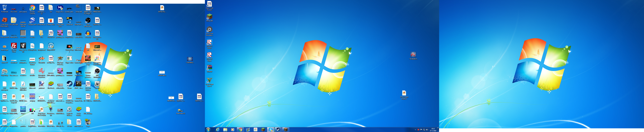Image resolution: width=644 pixels, height=132 pixels.
Task: Open the taskbar clock showing 10:13
Action: (x=433, y=130)
